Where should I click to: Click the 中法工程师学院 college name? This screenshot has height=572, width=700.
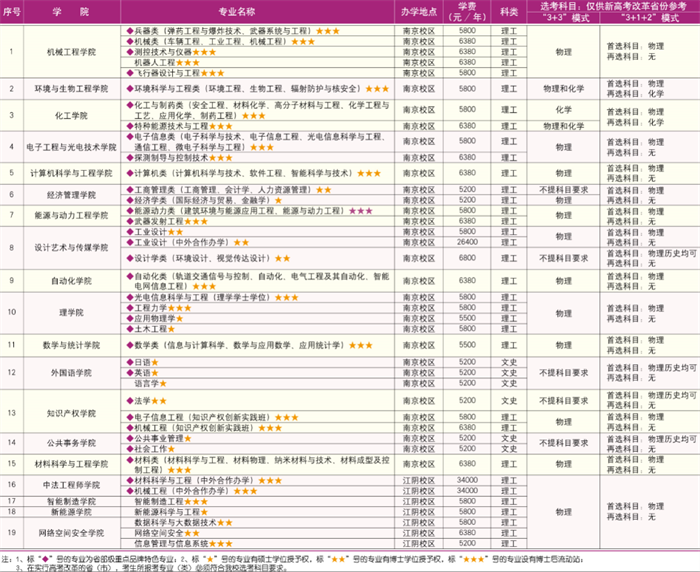pos(71,485)
